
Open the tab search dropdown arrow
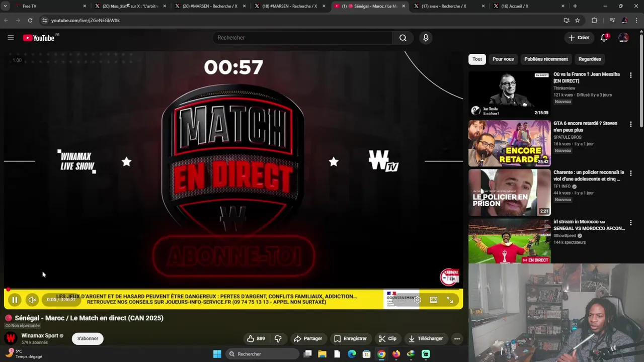(x=5, y=6)
